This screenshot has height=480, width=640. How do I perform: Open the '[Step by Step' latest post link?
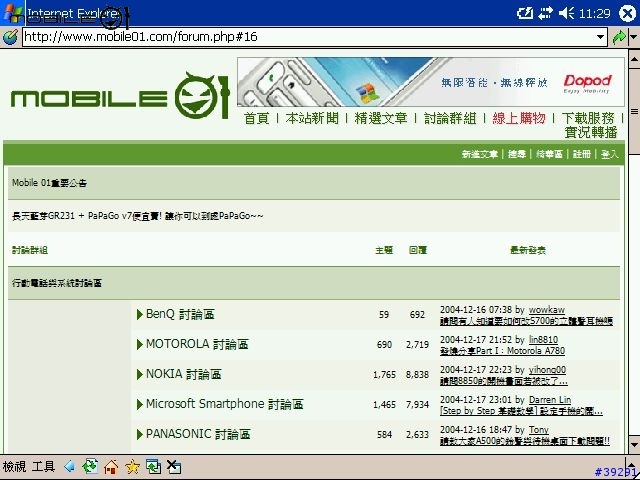click(x=521, y=411)
